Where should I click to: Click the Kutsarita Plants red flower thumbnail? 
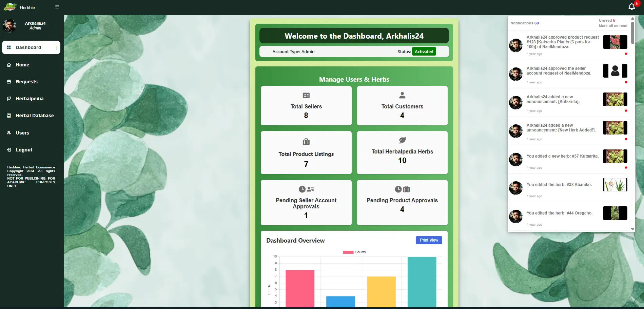pyautogui.click(x=615, y=42)
